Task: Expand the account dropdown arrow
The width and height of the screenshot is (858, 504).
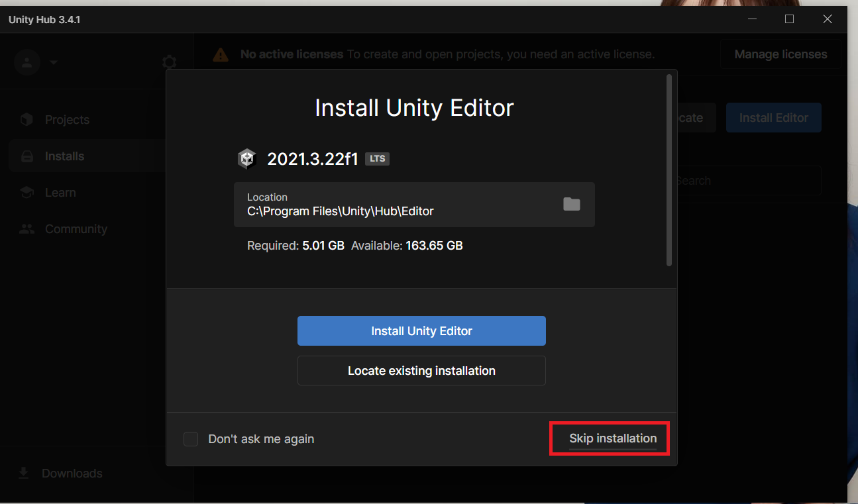Action: pyautogui.click(x=53, y=62)
